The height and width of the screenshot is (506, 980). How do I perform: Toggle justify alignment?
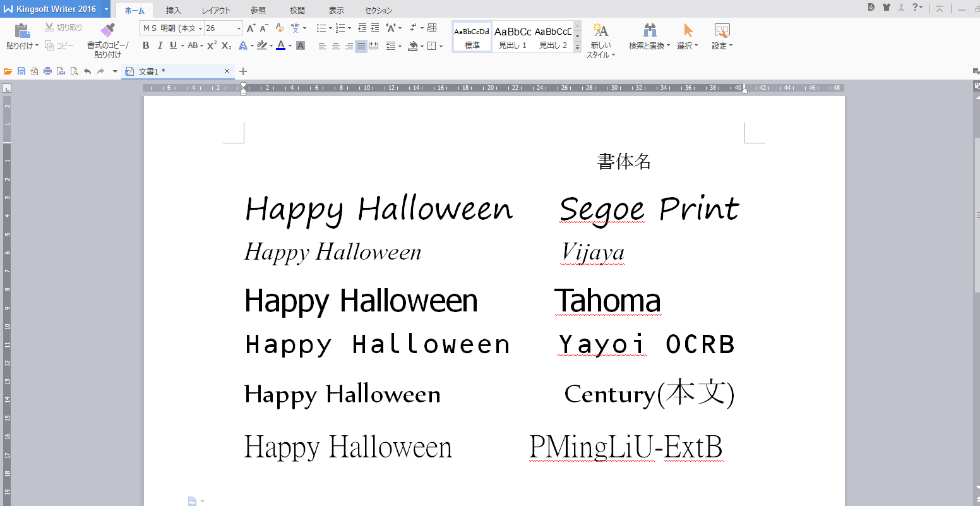pyautogui.click(x=361, y=45)
